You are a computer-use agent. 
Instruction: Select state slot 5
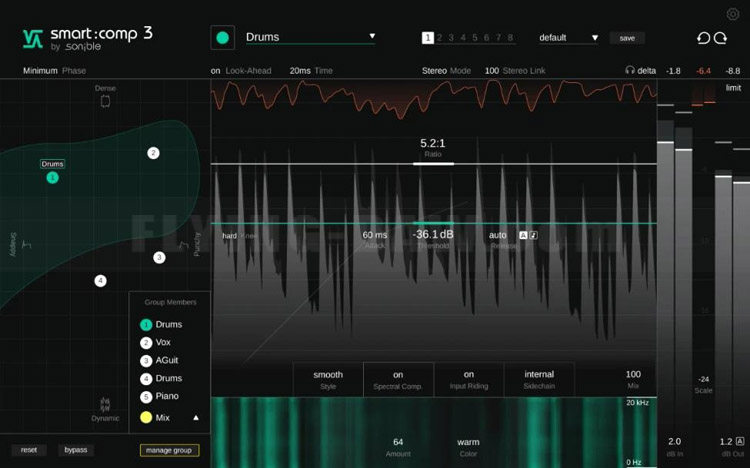474,37
